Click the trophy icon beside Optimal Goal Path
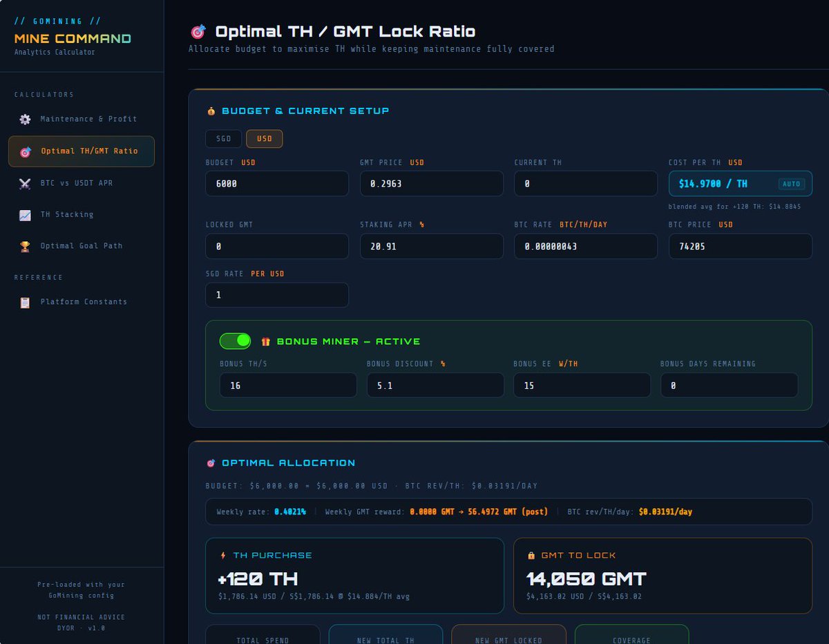 pyautogui.click(x=25, y=246)
